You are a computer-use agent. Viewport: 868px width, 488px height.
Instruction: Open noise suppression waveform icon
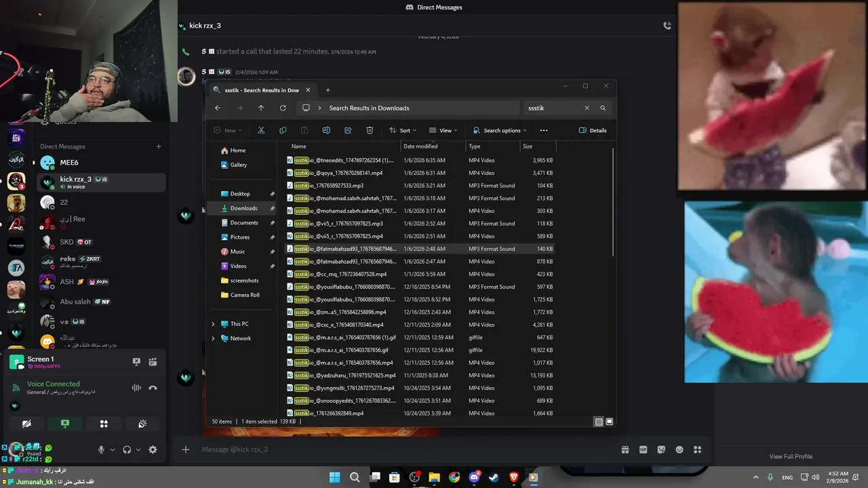(136, 388)
